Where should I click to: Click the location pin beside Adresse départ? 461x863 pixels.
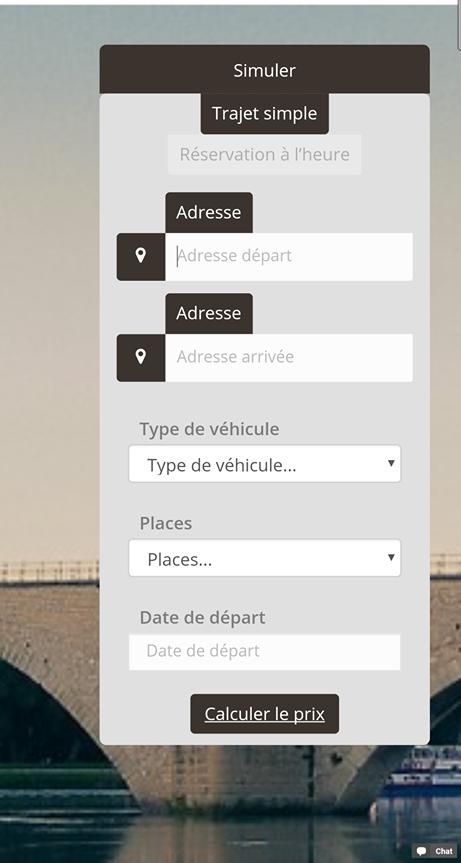tap(141, 256)
